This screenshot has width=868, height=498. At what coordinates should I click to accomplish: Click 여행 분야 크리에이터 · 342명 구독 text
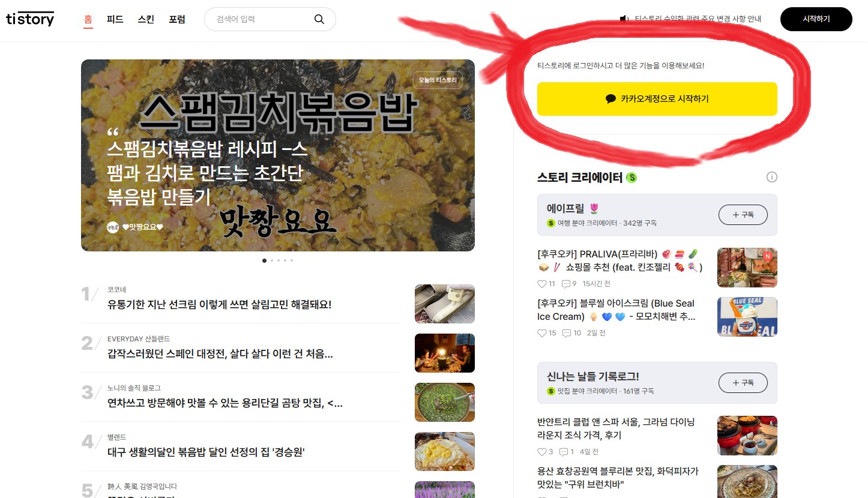coord(606,223)
